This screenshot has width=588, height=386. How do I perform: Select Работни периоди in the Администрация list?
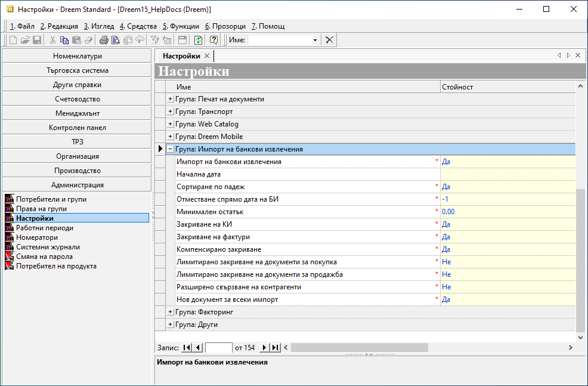click(45, 228)
